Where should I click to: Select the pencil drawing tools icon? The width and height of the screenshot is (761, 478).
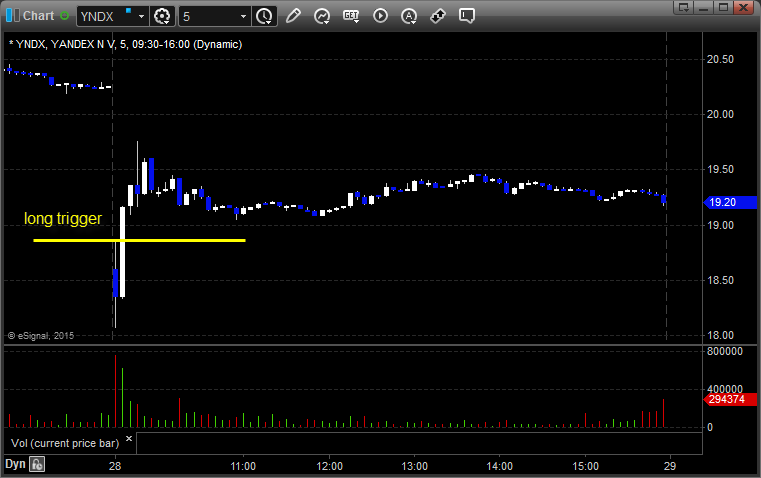[293, 16]
